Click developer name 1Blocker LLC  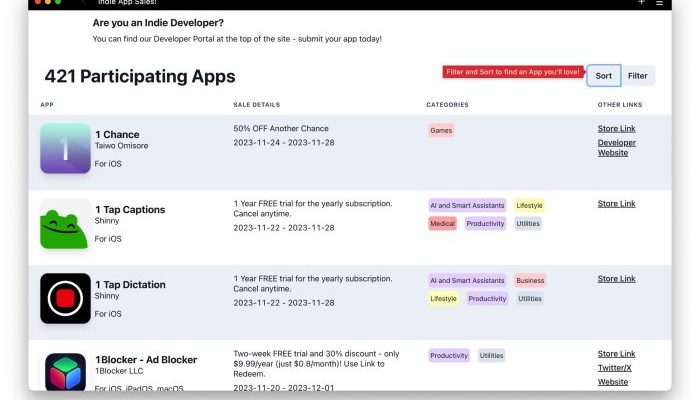119,371
